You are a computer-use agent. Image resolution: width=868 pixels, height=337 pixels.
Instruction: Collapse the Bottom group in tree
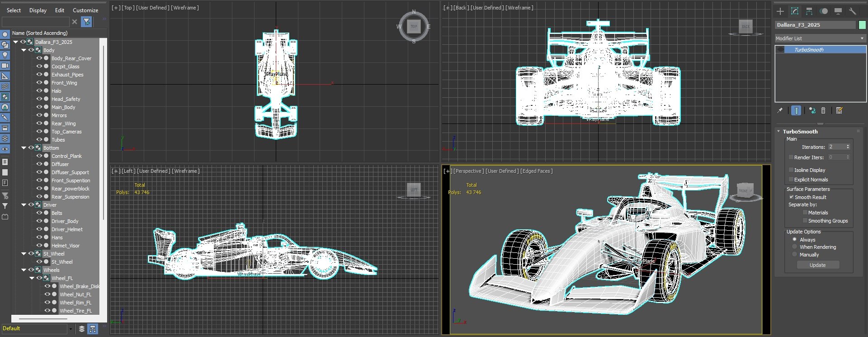coord(24,148)
